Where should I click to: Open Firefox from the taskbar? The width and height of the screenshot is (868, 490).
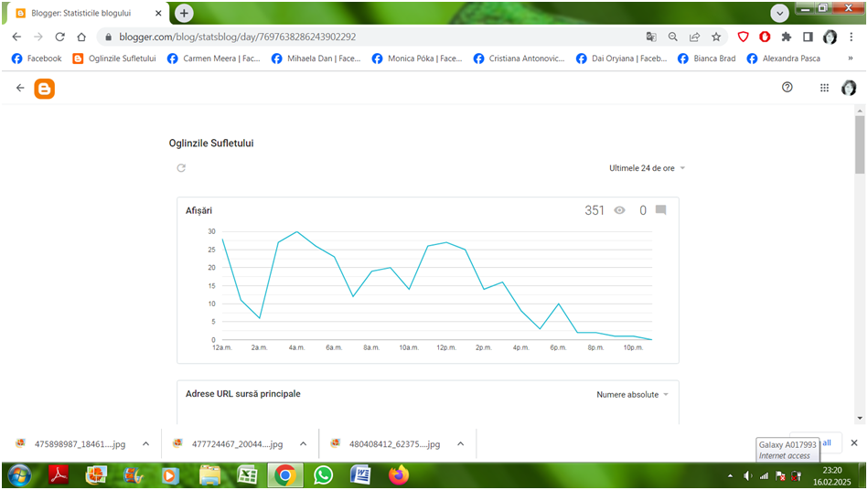click(x=398, y=475)
